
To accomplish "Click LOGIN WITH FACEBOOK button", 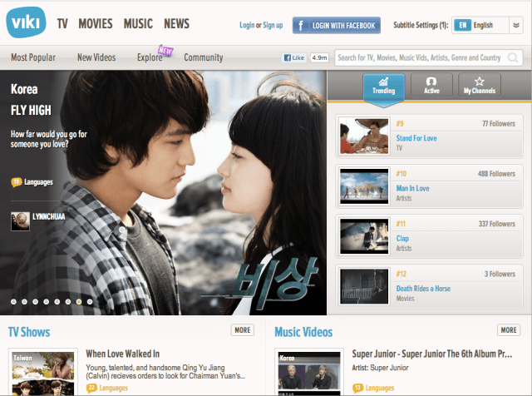I will pyautogui.click(x=336, y=26).
